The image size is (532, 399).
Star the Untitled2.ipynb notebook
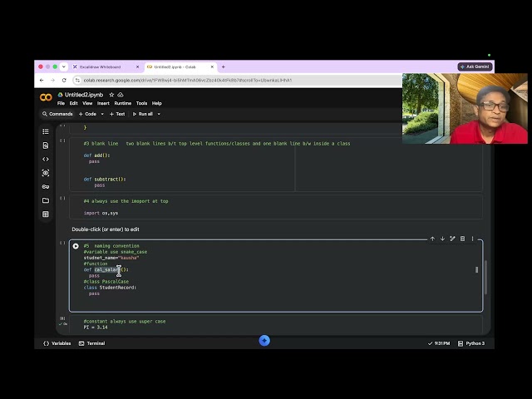tap(111, 95)
